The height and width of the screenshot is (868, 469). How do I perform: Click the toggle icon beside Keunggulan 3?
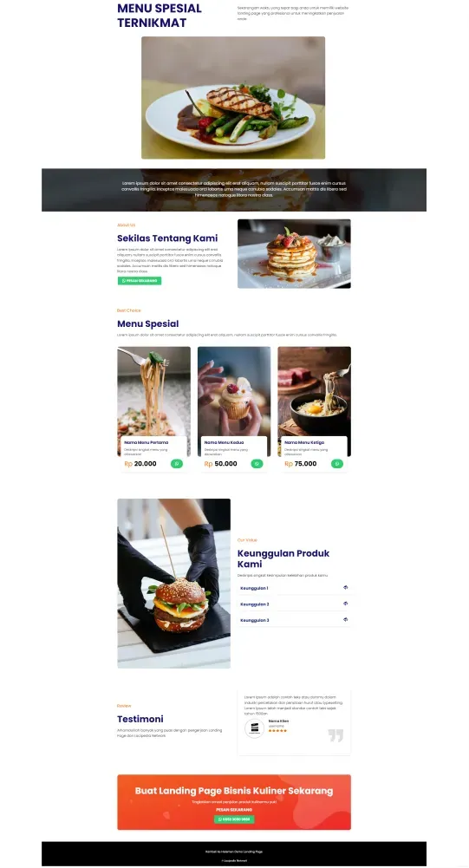click(346, 619)
